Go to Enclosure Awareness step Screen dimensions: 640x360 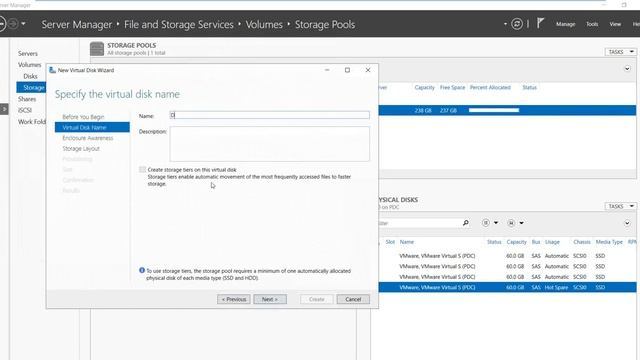click(88, 138)
